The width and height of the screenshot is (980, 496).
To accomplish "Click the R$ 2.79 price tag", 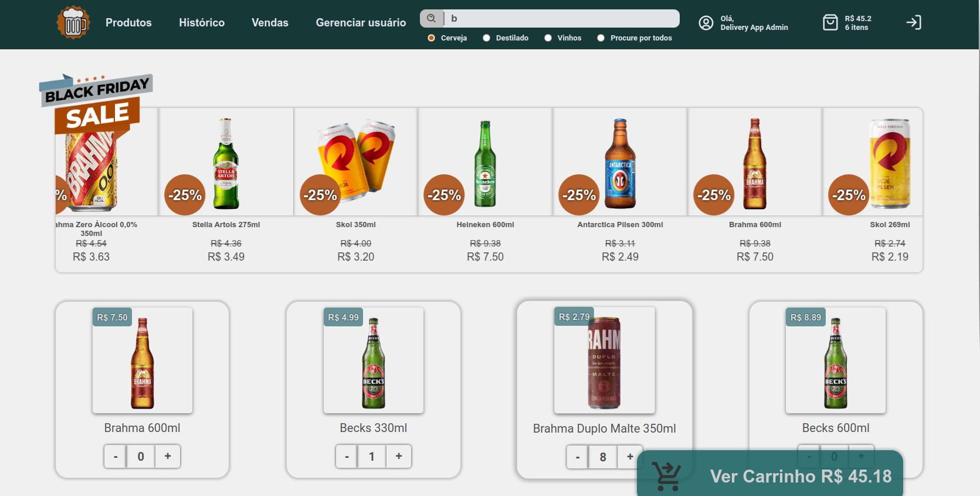I will coord(574,316).
